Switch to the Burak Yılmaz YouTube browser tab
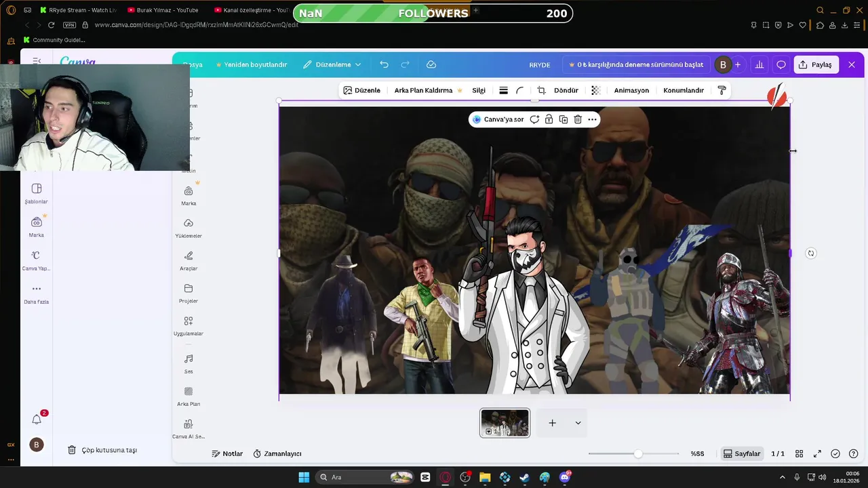This screenshot has width=868, height=488. (x=163, y=10)
